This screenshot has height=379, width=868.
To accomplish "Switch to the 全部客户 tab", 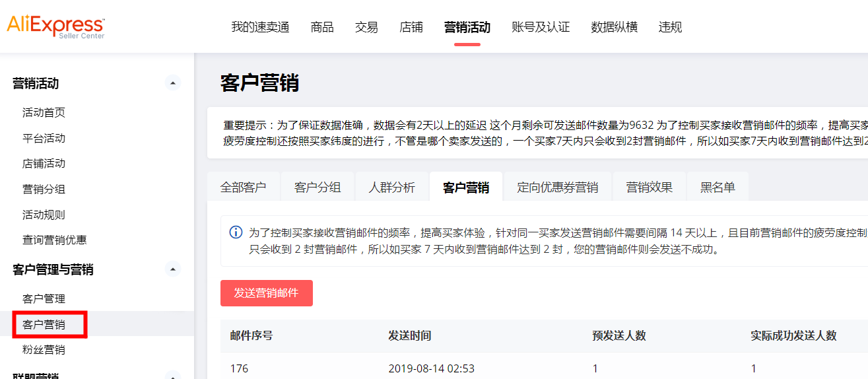I will tap(243, 188).
